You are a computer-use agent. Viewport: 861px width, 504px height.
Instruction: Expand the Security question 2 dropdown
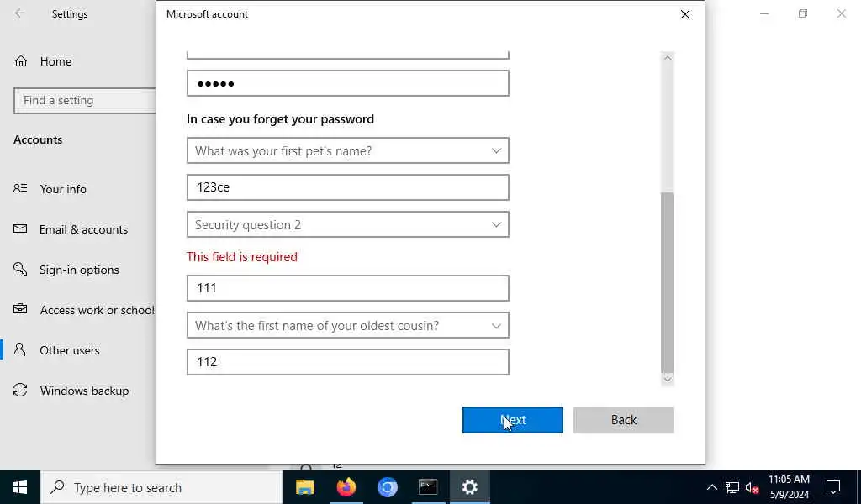(x=347, y=224)
